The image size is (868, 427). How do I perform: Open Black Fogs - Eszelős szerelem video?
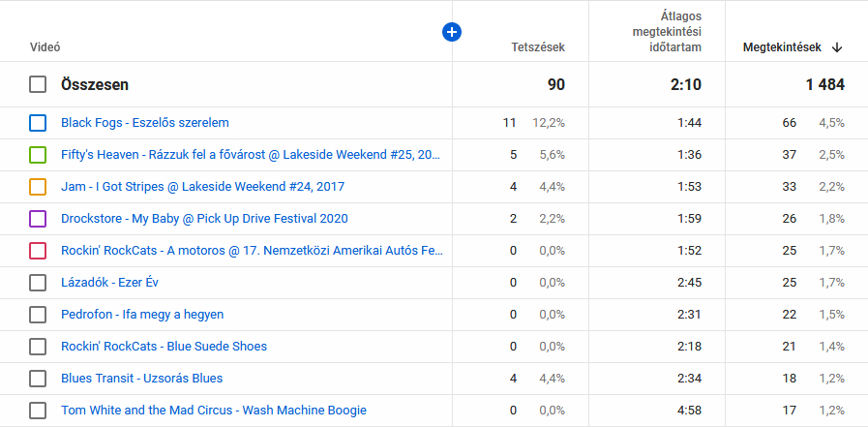click(145, 123)
